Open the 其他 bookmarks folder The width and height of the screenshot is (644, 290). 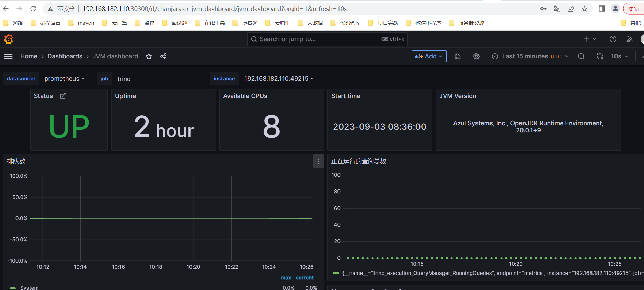click(x=632, y=23)
